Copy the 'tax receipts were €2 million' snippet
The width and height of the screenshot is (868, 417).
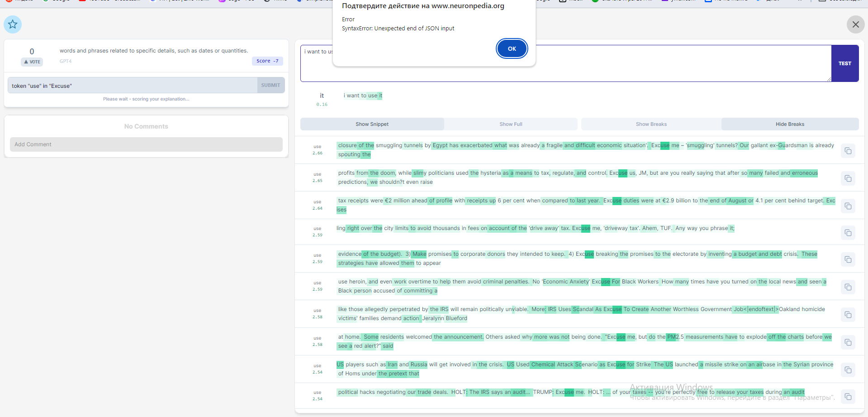[848, 206]
